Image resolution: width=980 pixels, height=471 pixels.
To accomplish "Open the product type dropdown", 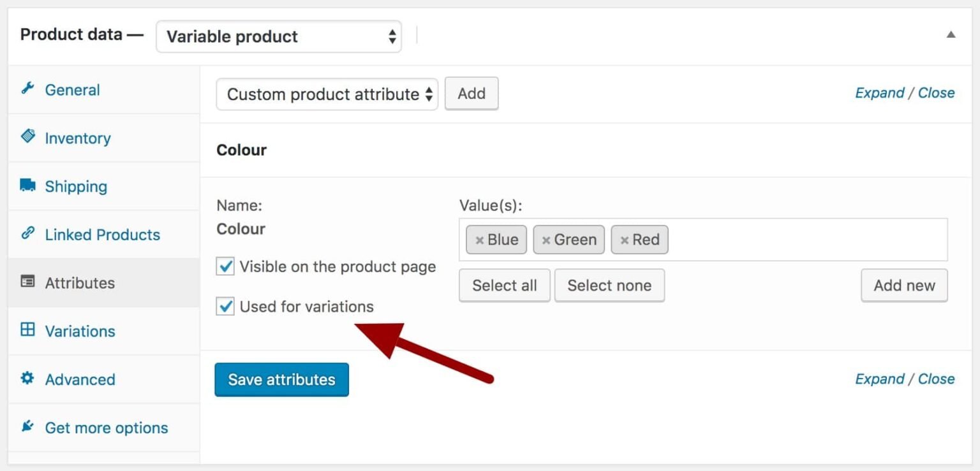I will [279, 36].
